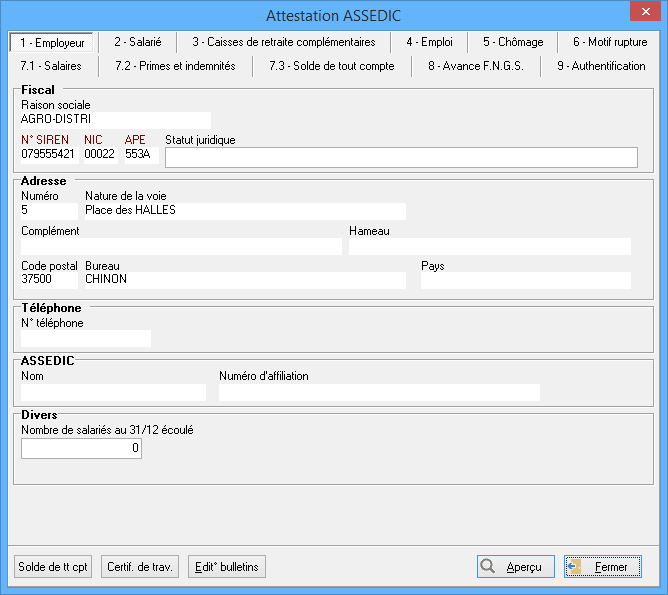Open the 6 - Motif rupture tab
Image resolution: width=668 pixels, height=595 pixels.
609,42
